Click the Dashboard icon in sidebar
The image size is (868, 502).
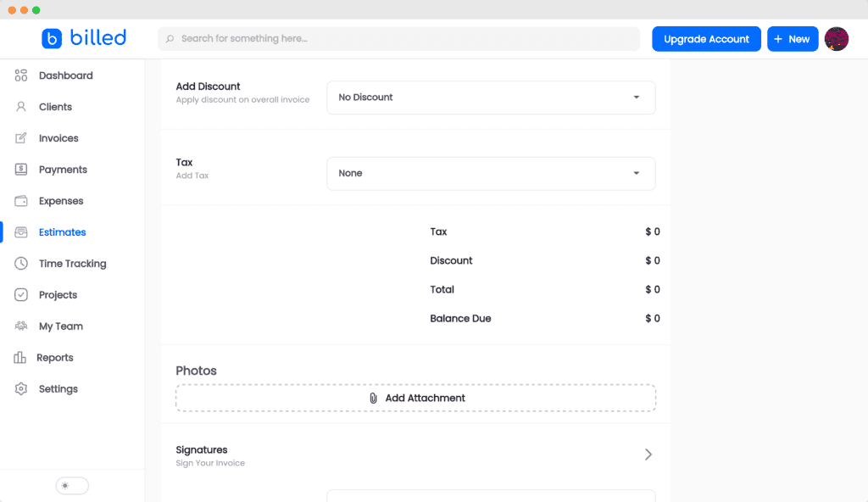pyautogui.click(x=21, y=75)
